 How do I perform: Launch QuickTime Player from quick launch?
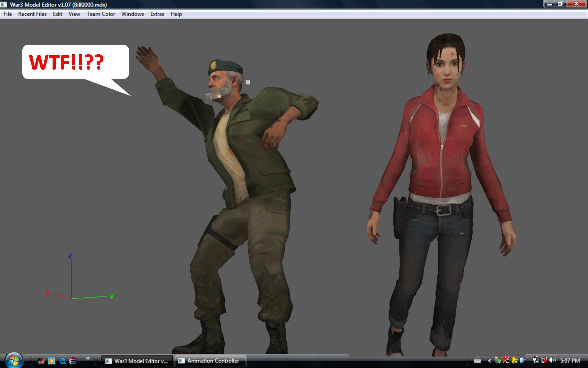tap(62, 361)
